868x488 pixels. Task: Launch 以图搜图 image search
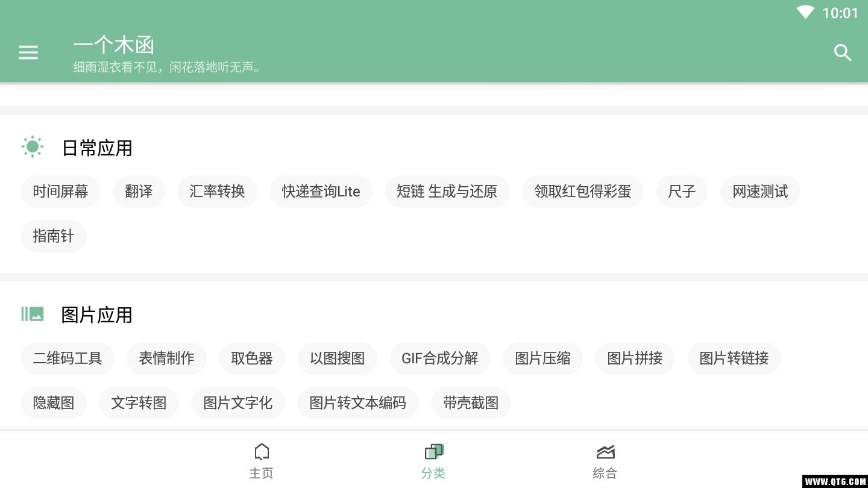click(338, 358)
